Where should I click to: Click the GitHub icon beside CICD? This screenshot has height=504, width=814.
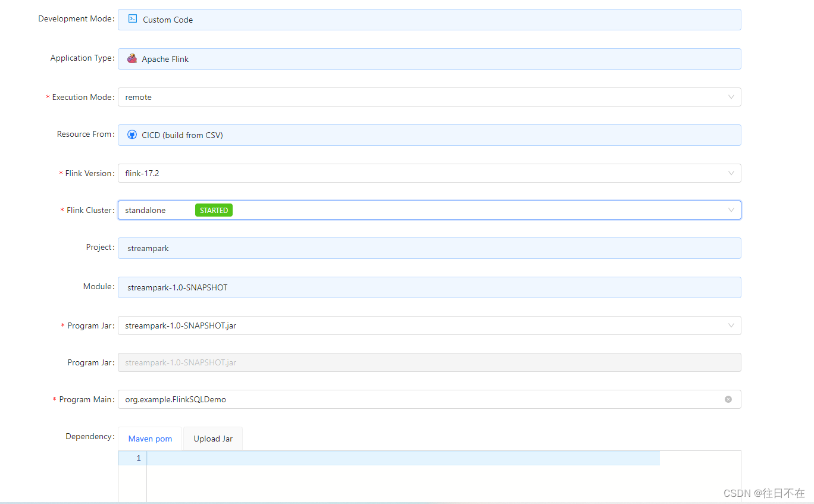132,135
